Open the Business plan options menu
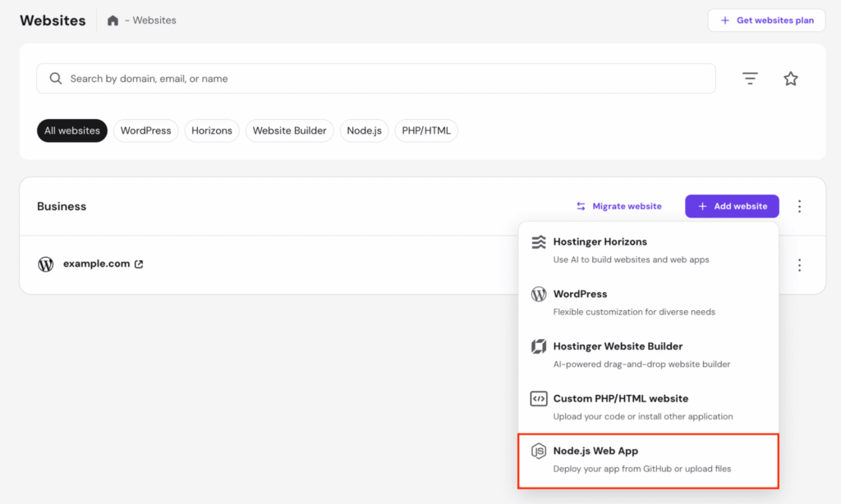841x504 pixels. (x=800, y=206)
